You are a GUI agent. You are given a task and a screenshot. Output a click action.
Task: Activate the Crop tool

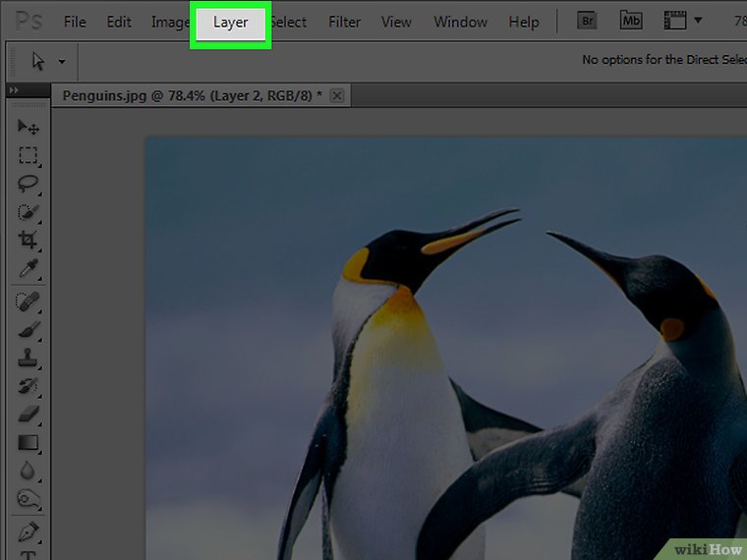point(28,240)
